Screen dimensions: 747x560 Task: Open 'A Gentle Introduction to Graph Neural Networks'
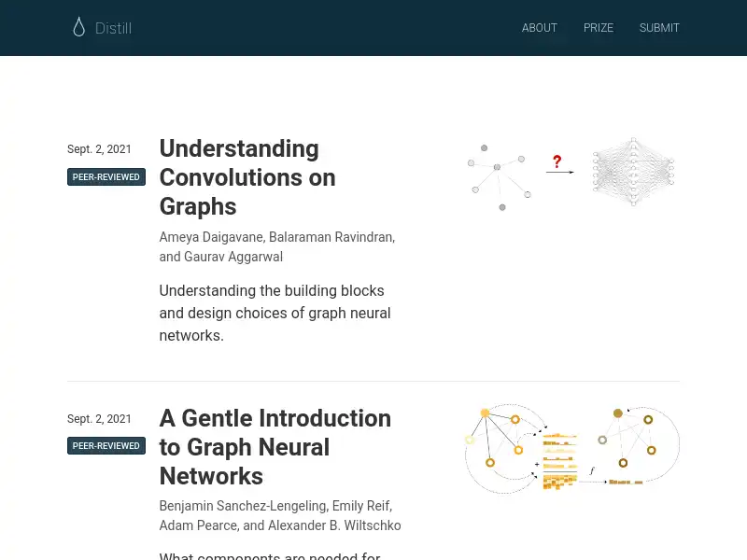275,447
